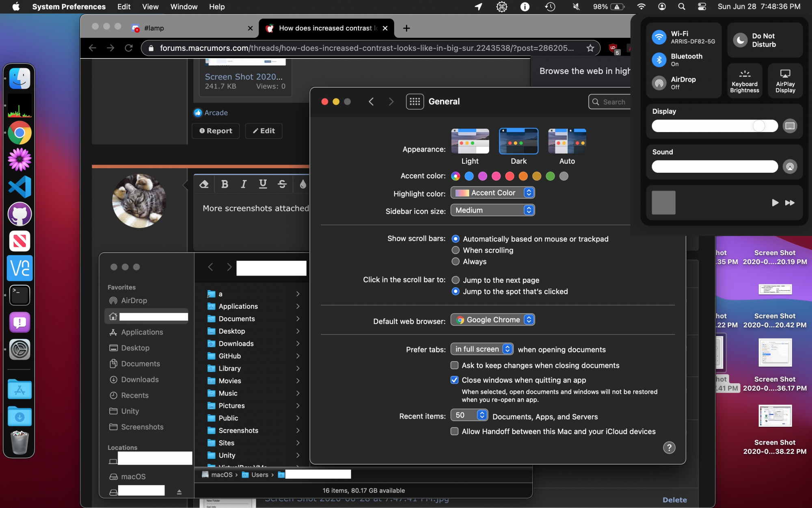812x508 pixels.
Task: Choose the multicolor accent color
Action: pos(456,176)
